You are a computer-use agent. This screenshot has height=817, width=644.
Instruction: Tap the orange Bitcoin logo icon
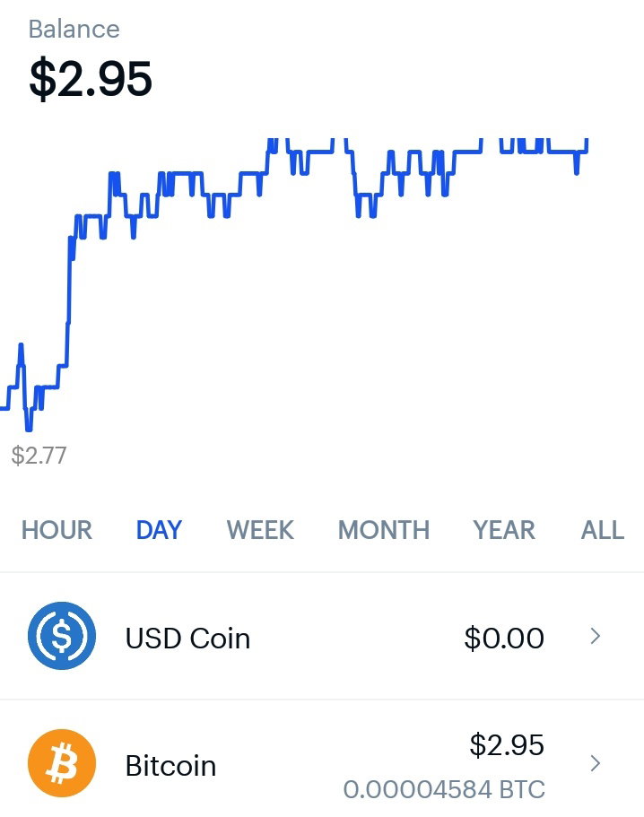(x=62, y=763)
